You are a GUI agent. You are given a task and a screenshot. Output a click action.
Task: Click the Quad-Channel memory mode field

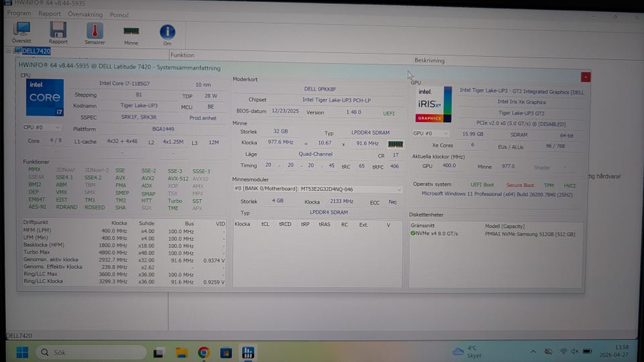pyautogui.click(x=315, y=154)
